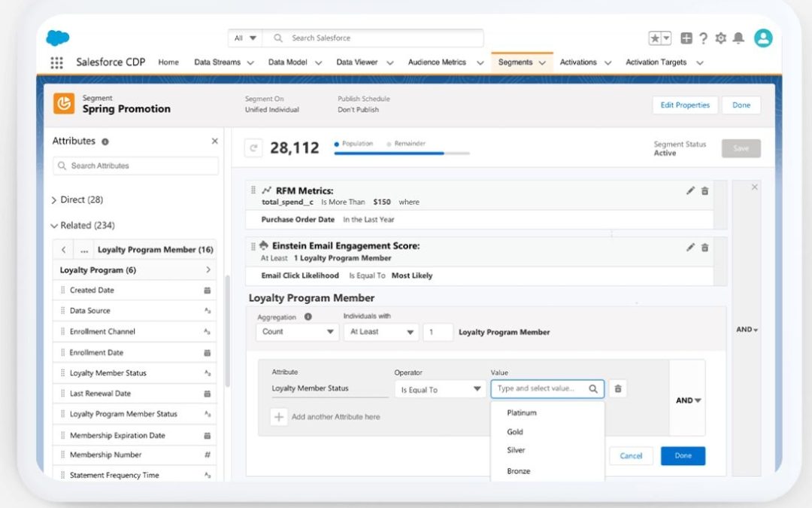Edit the Einstein Email Engagement Score rule

(x=690, y=248)
